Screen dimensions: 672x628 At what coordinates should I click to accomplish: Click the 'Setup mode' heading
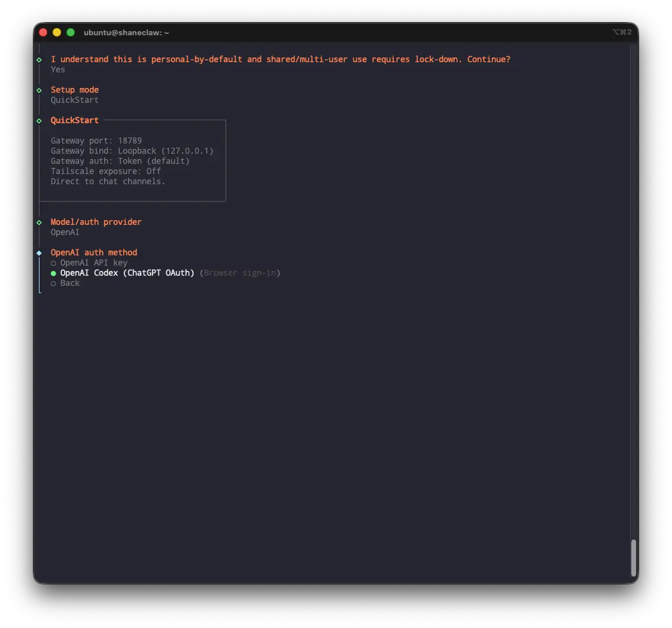[75, 90]
